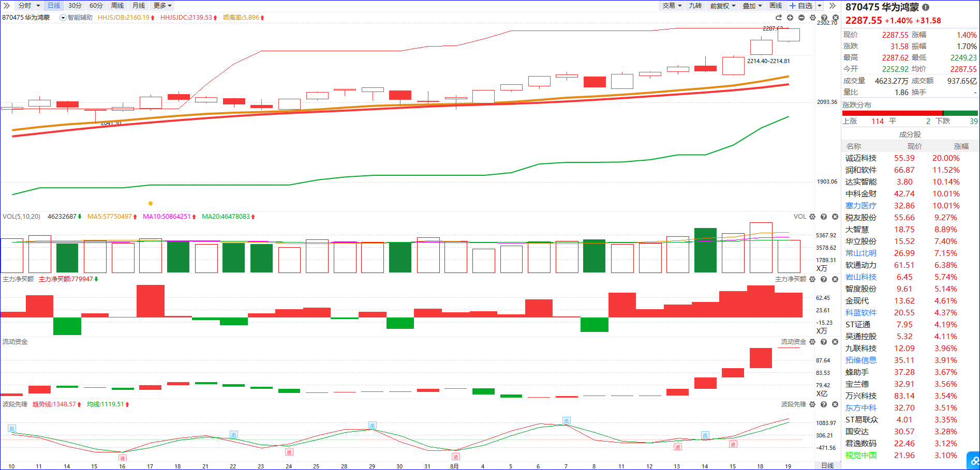The width and height of the screenshot is (980, 470).
Task: Open 波段先锋 panel help icon
Action: click(x=824, y=404)
